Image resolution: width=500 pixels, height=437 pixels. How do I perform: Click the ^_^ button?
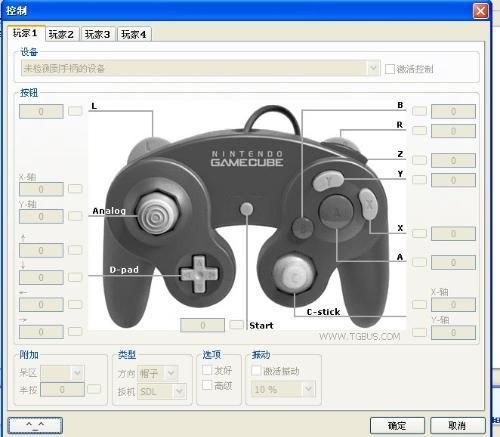(35, 425)
